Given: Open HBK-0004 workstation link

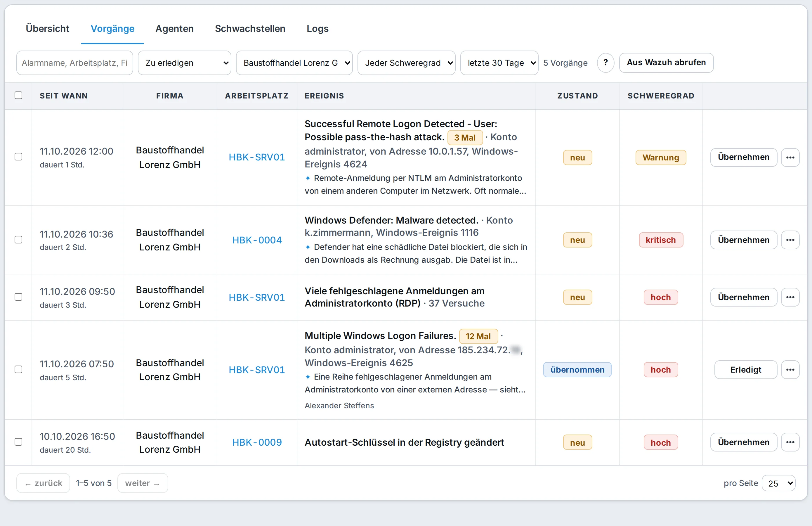Looking at the screenshot, I should coord(257,240).
